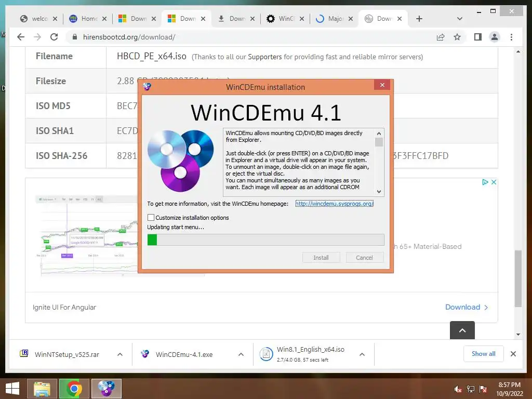This screenshot has height=399, width=532.
Task: Click the Install button in WinCDEmu
Action: point(321,258)
